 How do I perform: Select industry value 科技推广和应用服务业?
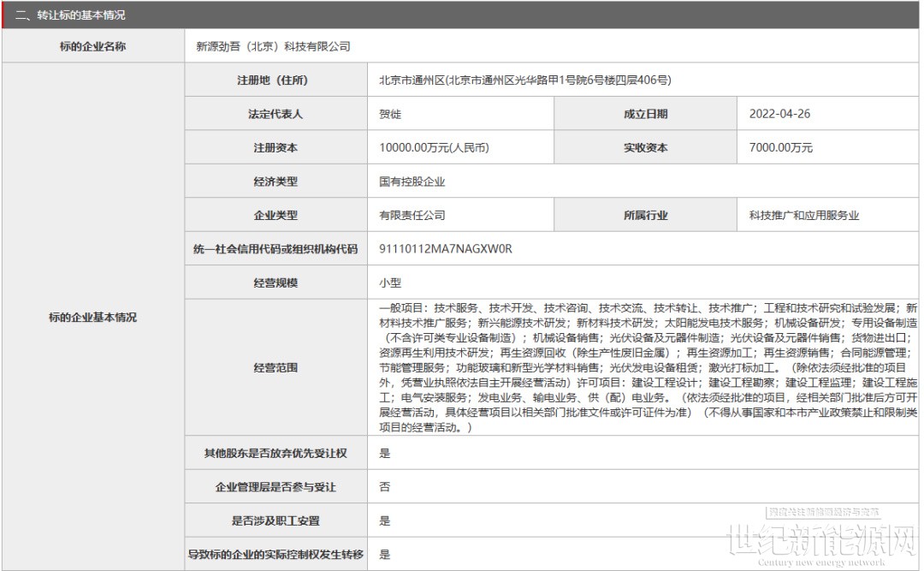coord(791,216)
